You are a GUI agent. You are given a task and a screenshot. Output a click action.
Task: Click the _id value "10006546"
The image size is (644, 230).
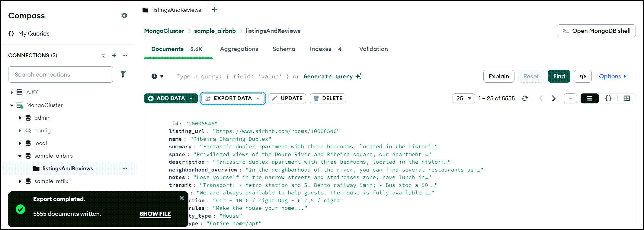[201, 124]
